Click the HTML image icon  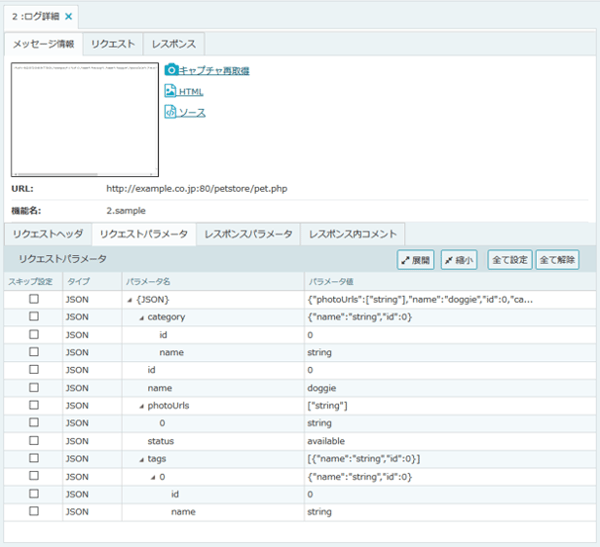[170, 91]
